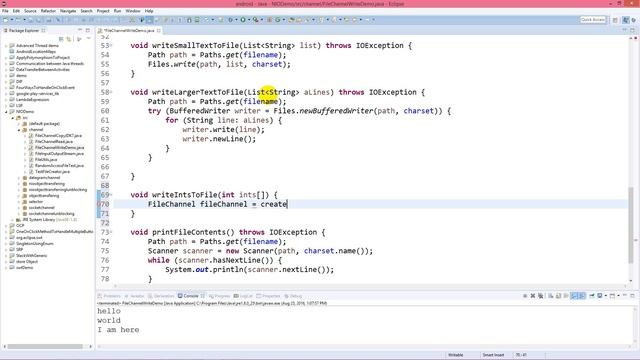Screen dimensions: 640x360
Task: Click the 'I am here' console line
Action: click(118, 330)
